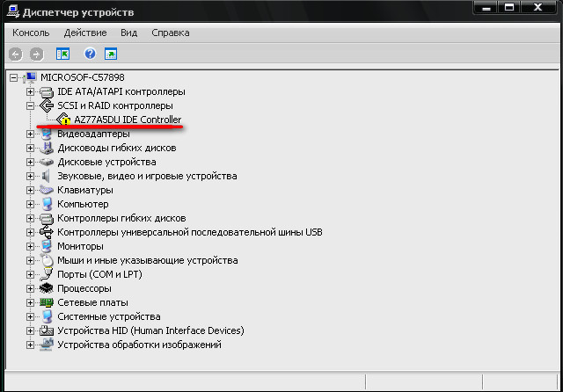Click the Forward arrow toolbar button
Screen dimensions: 563x392
pyautogui.click(x=37, y=54)
